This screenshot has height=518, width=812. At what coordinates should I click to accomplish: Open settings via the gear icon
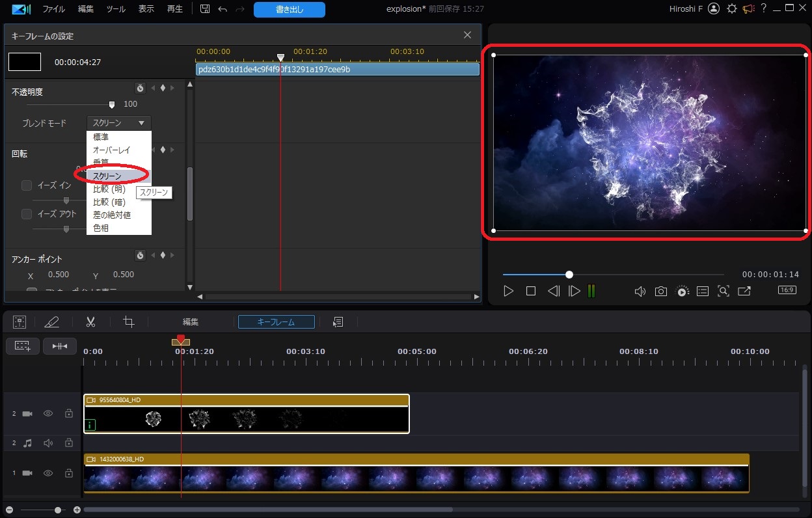732,8
